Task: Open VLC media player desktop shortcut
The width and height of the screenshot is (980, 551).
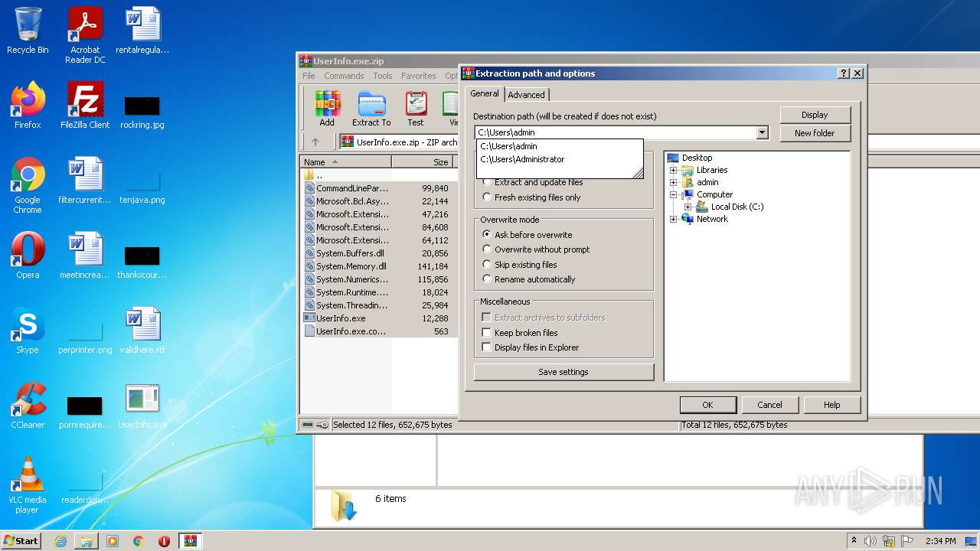Action: (x=28, y=485)
